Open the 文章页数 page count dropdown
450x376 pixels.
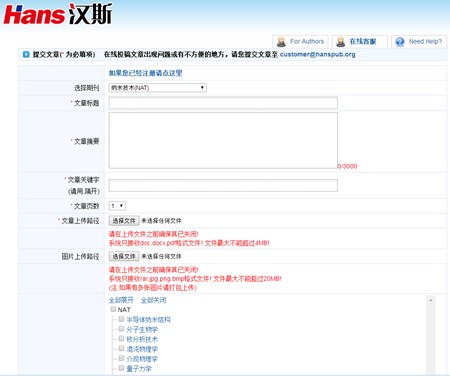(117, 206)
